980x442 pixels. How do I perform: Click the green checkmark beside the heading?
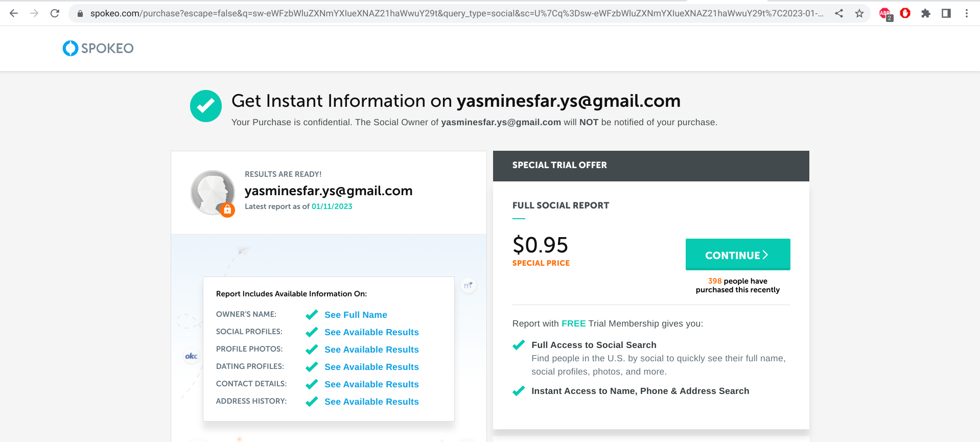(206, 106)
